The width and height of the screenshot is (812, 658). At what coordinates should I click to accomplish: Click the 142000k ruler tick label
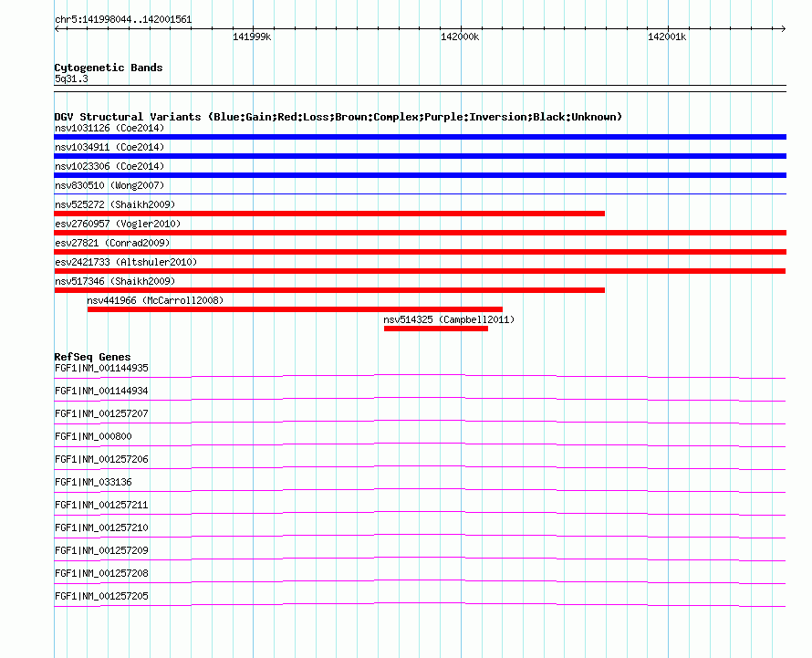coord(460,37)
